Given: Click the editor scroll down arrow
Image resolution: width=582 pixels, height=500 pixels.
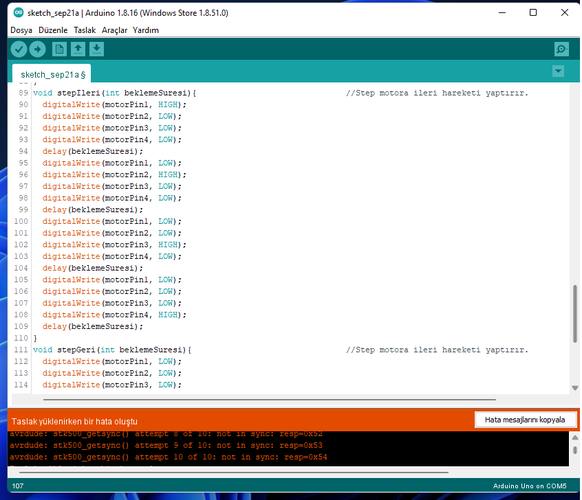Looking at the screenshot, I should coord(575,388).
